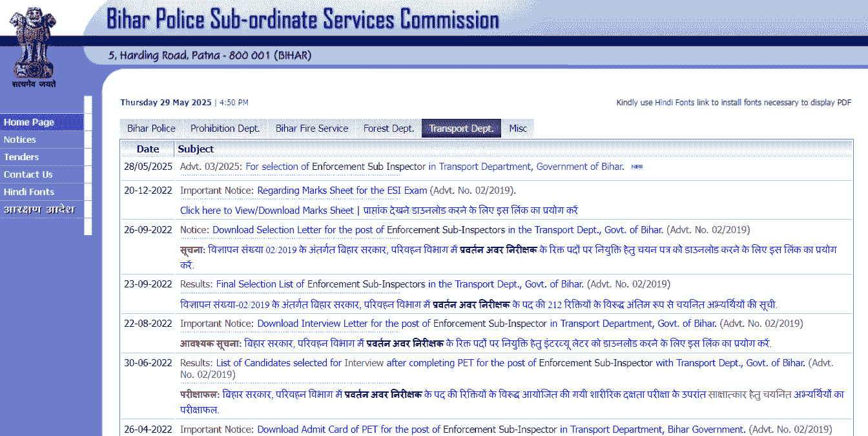The image size is (868, 436).
Task: Click 'Thursday 29 May 2025' date text
Action: click(x=166, y=103)
